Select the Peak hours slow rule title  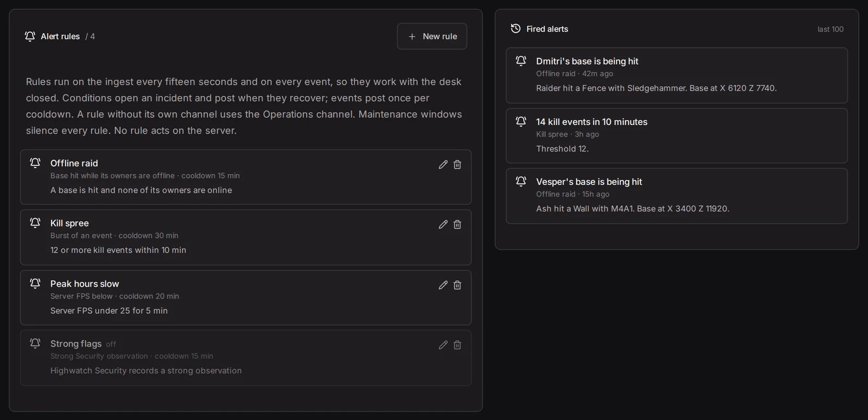[x=85, y=284]
